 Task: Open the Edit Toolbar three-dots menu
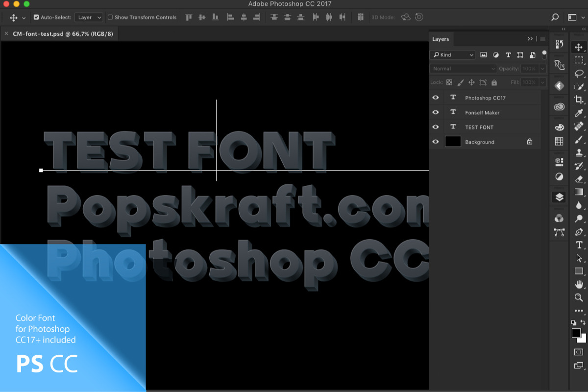tap(579, 311)
